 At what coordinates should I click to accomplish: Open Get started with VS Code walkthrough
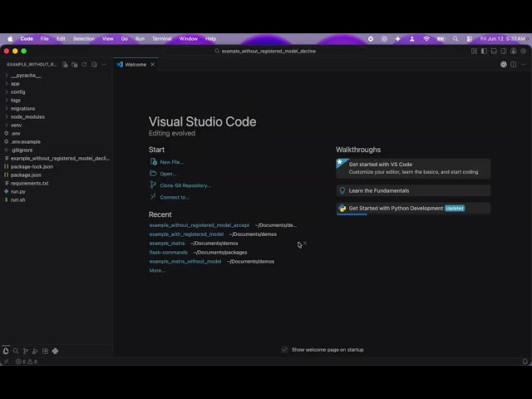pyautogui.click(x=413, y=168)
